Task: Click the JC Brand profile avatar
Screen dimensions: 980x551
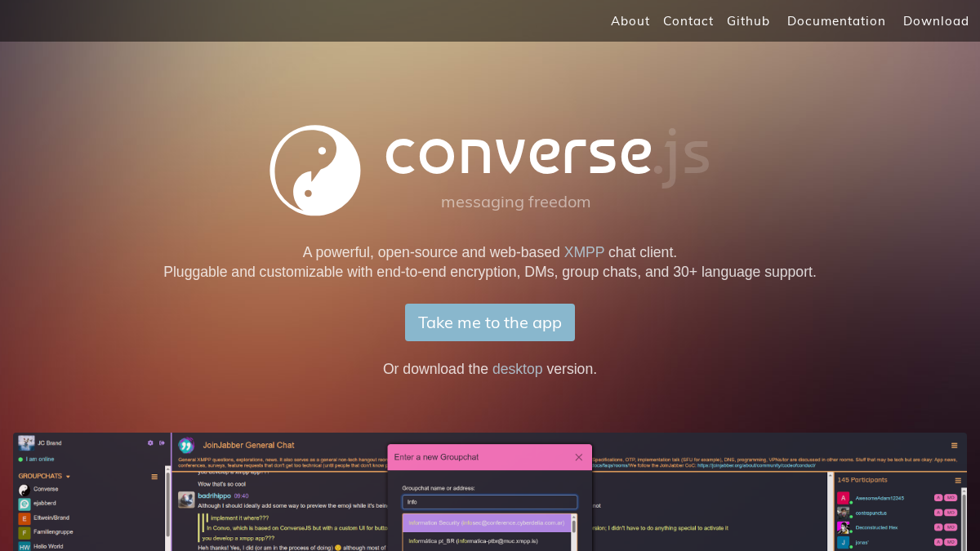Action: [x=26, y=442]
